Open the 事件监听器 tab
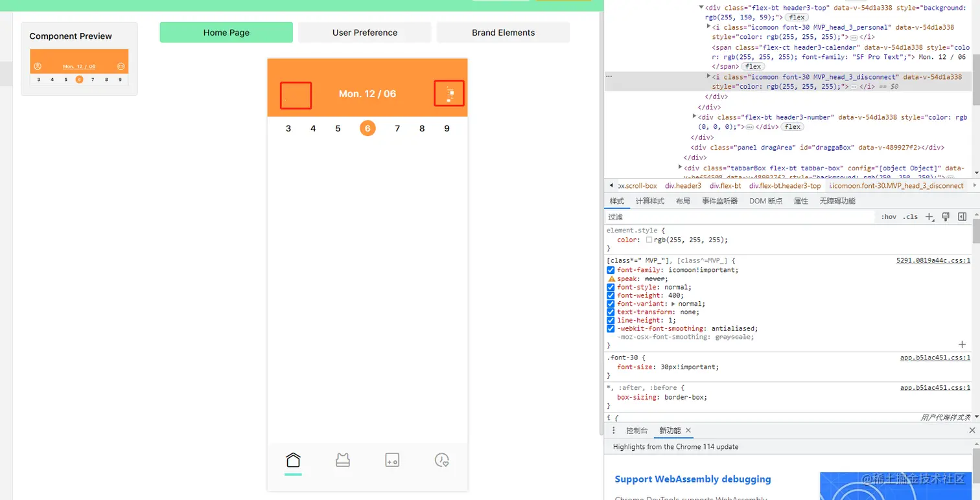 pyautogui.click(x=720, y=201)
